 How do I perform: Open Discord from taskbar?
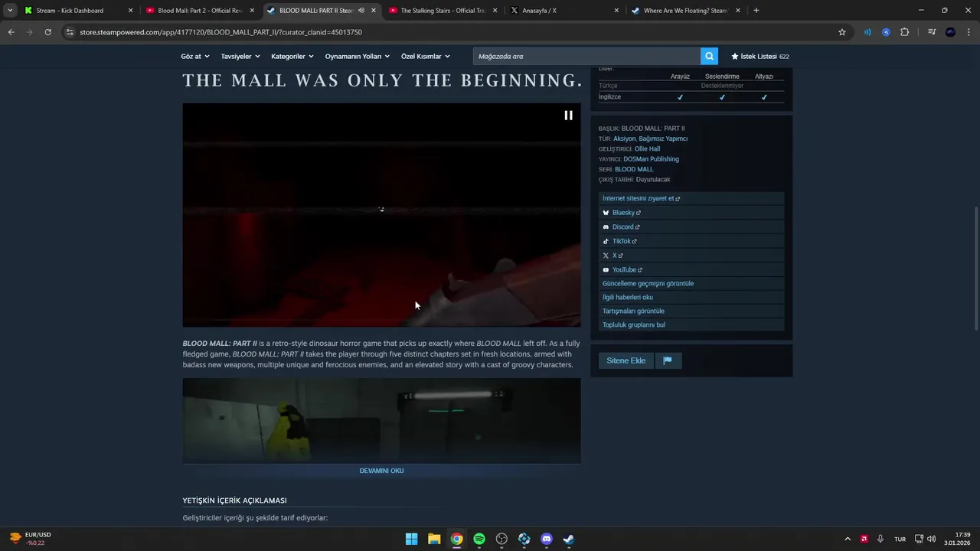point(547,539)
